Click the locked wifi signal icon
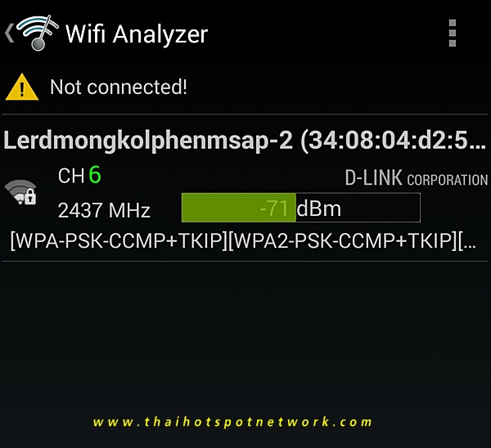This screenshot has width=491, height=448. (x=20, y=192)
